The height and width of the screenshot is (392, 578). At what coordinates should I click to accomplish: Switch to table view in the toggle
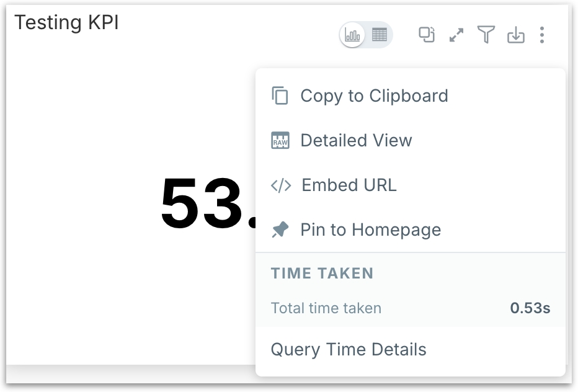(x=380, y=35)
